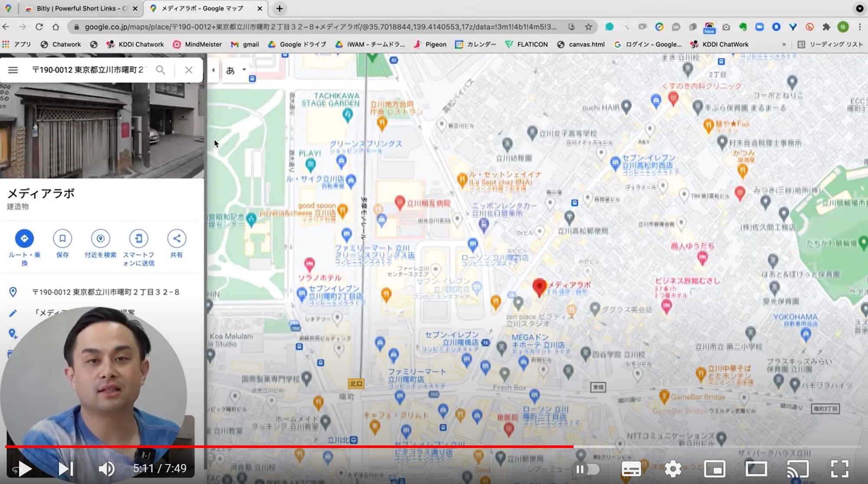Open the MindMeister bookmark
Image resolution: width=868 pixels, height=484 pixels.
(197, 44)
